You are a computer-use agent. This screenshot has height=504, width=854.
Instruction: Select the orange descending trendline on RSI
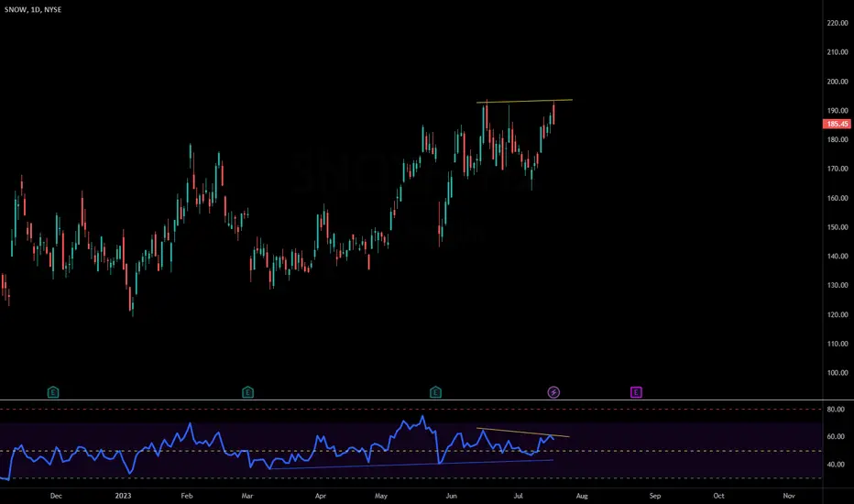[x=523, y=433]
